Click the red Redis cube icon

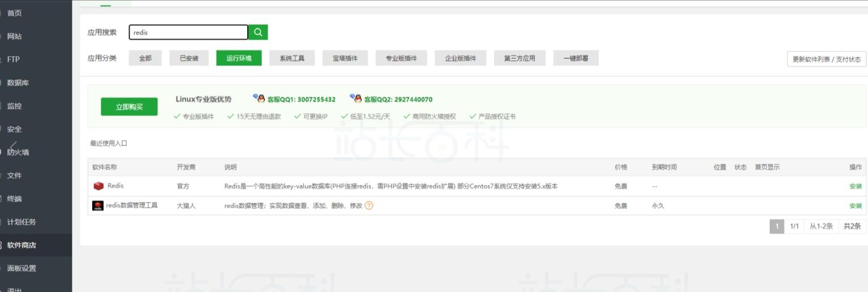coord(98,186)
